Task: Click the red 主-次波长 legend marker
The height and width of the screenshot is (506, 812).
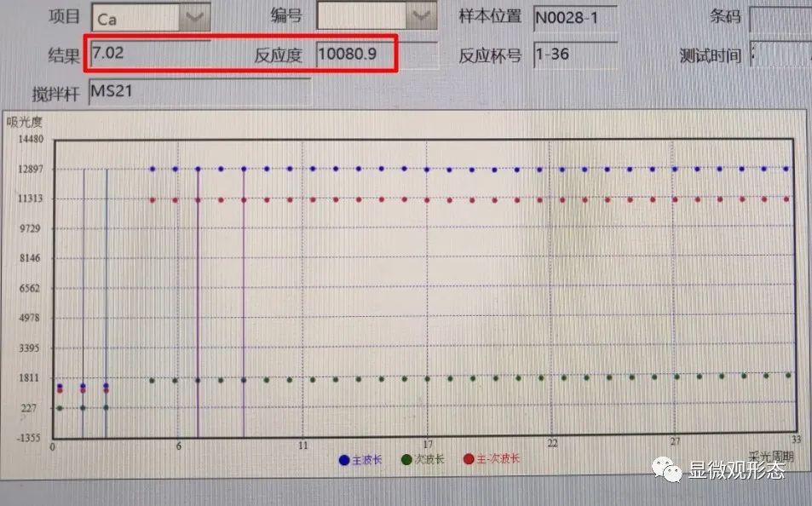Action: click(469, 459)
